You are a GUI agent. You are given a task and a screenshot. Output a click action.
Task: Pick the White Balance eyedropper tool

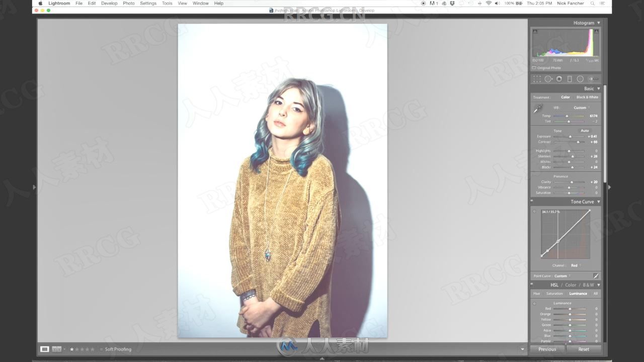pyautogui.click(x=538, y=109)
